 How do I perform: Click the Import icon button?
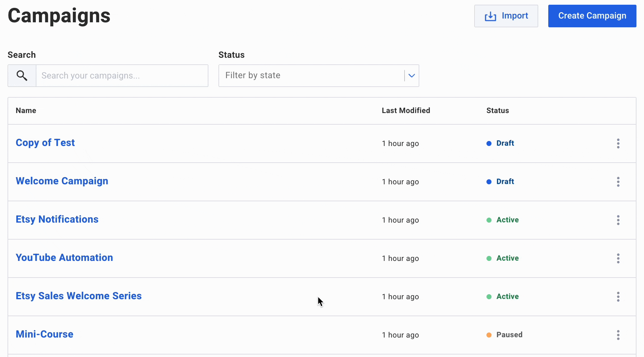click(490, 16)
